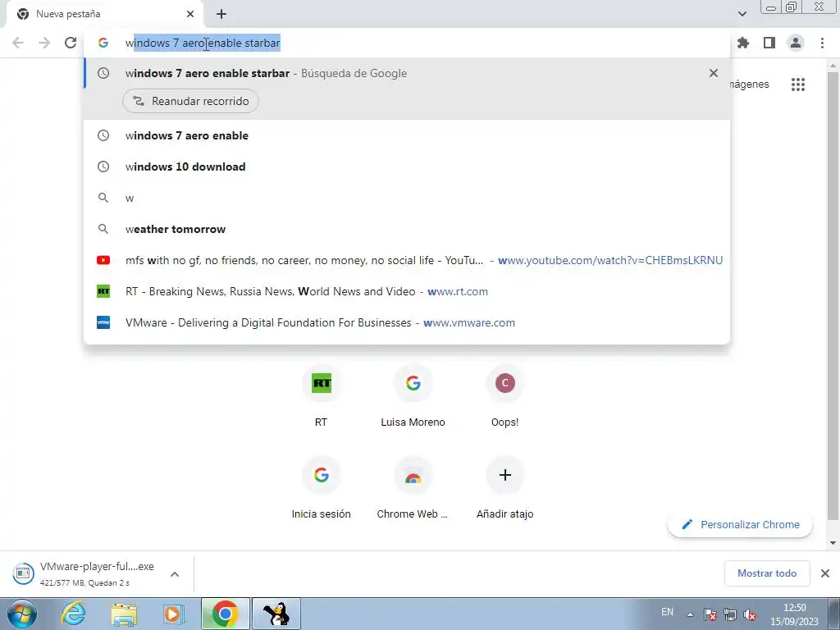Open the Inicia sesión shortcut
The image size is (840, 630).
(321, 489)
